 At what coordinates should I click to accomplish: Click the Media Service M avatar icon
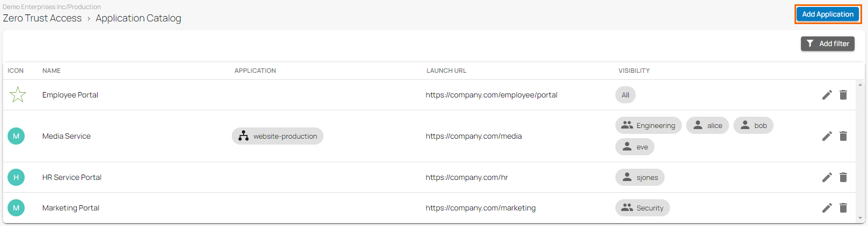pyautogui.click(x=16, y=136)
